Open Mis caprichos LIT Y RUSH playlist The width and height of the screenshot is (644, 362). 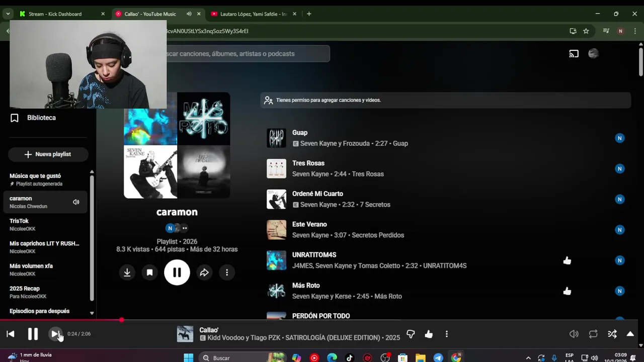tap(45, 247)
